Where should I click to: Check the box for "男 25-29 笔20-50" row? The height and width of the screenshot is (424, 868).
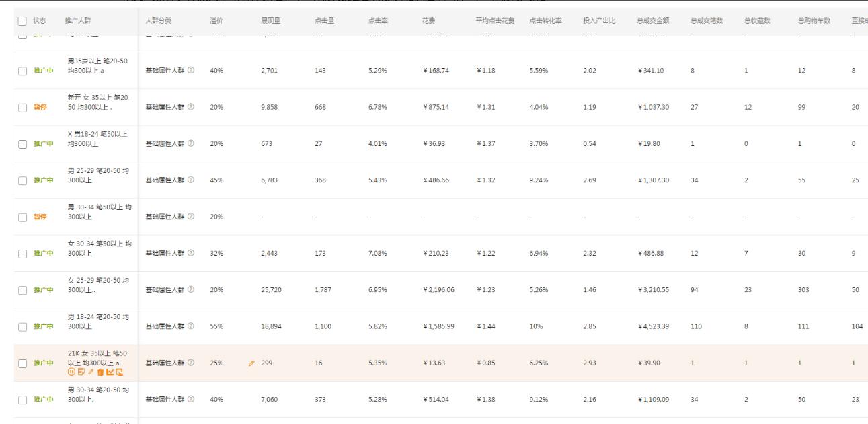(22, 180)
